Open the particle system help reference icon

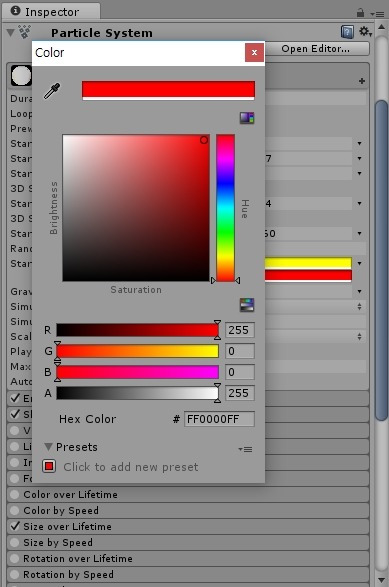347,32
